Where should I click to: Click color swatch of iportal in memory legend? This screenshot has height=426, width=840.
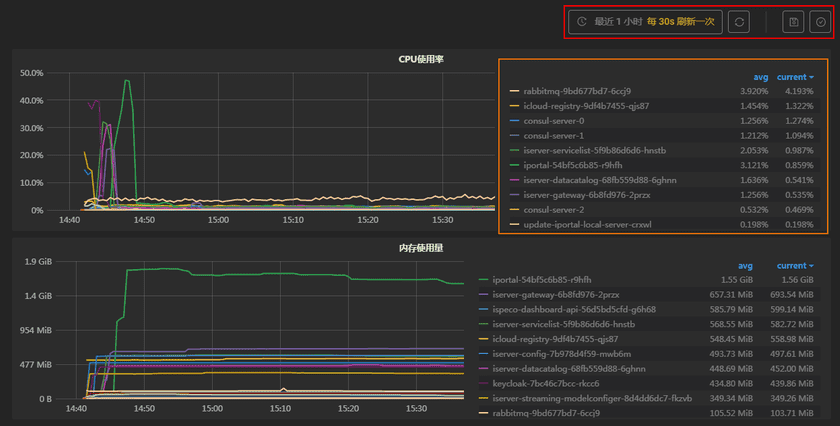[x=484, y=281]
